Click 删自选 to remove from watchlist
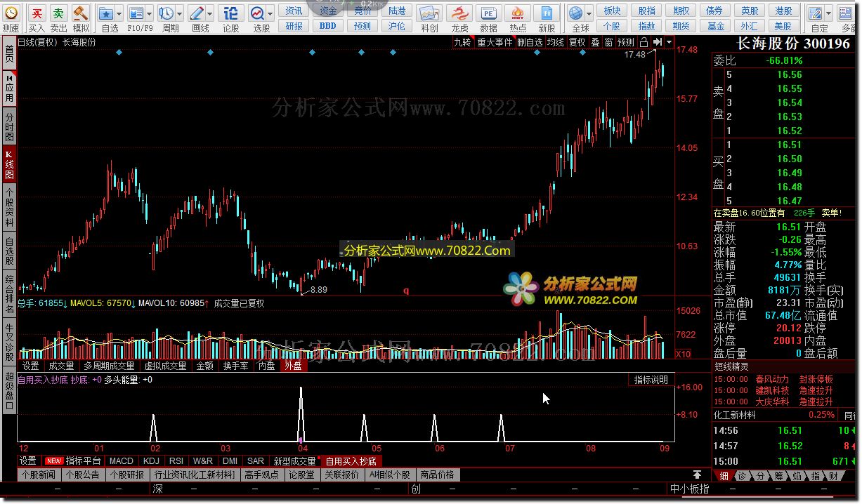 (530, 42)
